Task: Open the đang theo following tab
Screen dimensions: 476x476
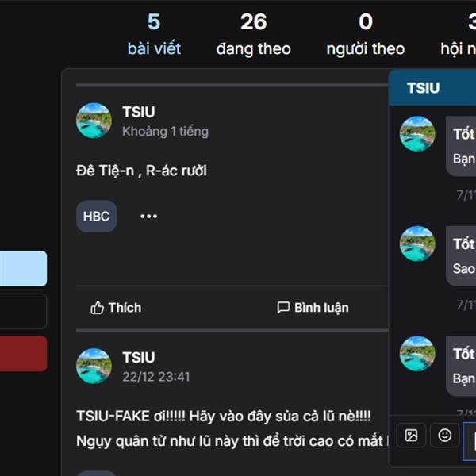Action: click(x=253, y=35)
